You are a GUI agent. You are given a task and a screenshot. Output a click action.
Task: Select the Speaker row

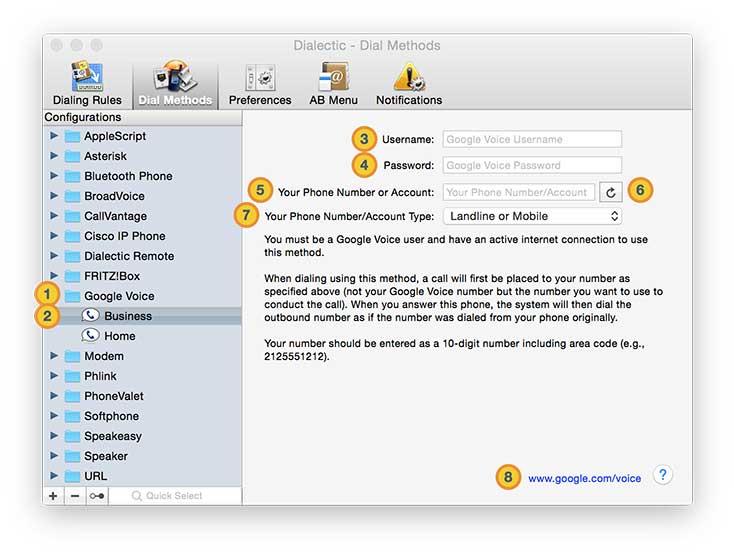click(142, 456)
